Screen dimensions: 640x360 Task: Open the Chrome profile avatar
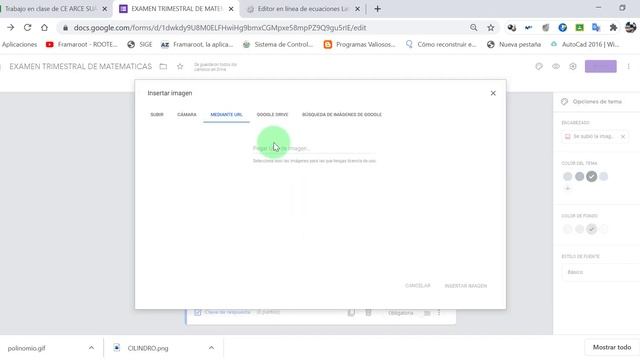click(x=630, y=27)
